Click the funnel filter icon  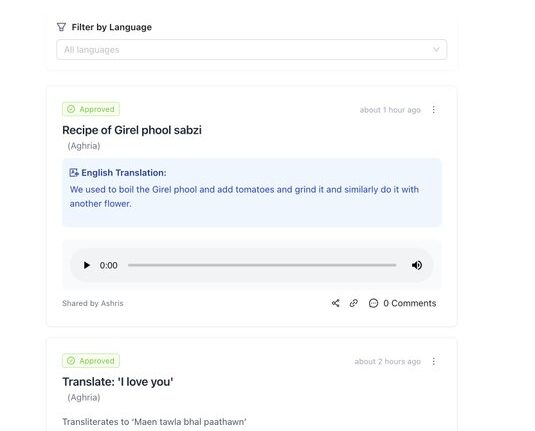click(x=61, y=27)
